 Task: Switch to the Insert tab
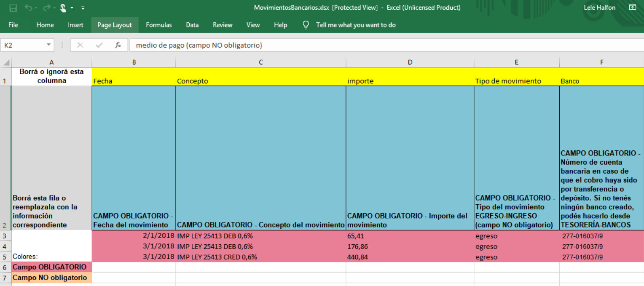pyautogui.click(x=75, y=25)
